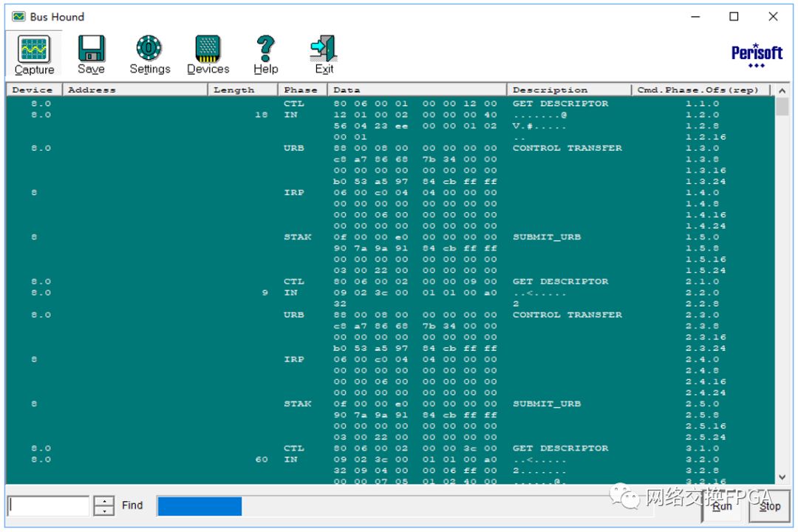The width and height of the screenshot is (798, 532).
Task: Click the IRP phase at 2.4.0
Action: (293, 359)
